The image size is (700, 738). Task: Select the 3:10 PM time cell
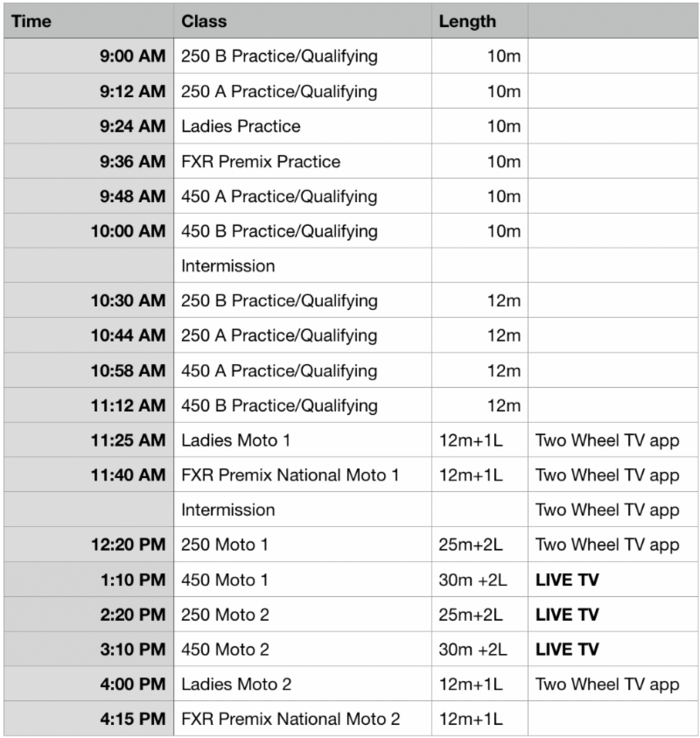(133, 650)
